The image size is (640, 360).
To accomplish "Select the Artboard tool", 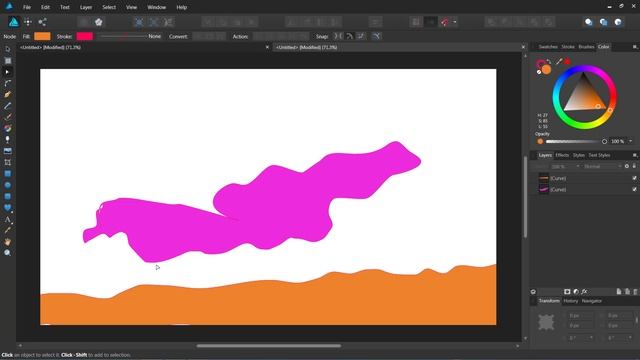I will point(7,60).
